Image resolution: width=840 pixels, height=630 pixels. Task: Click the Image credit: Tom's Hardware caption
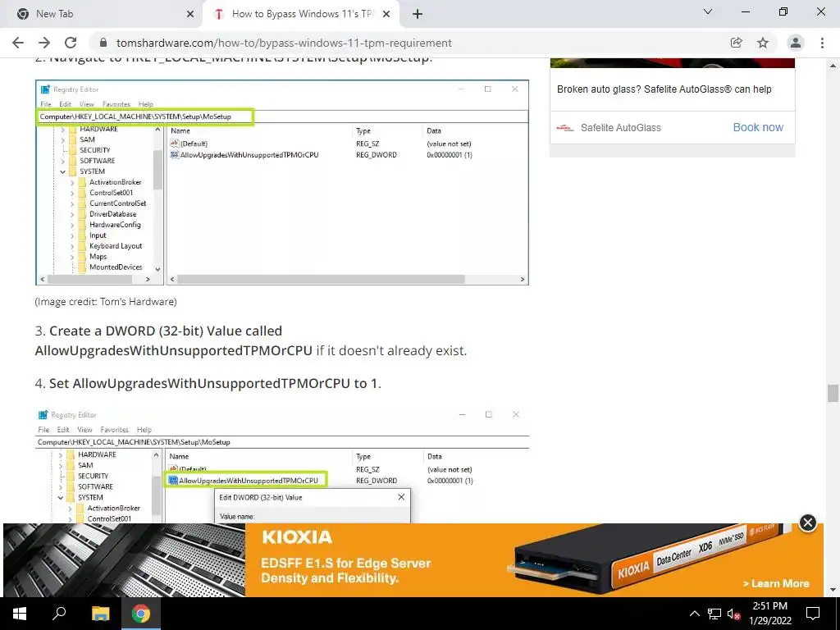[106, 302]
